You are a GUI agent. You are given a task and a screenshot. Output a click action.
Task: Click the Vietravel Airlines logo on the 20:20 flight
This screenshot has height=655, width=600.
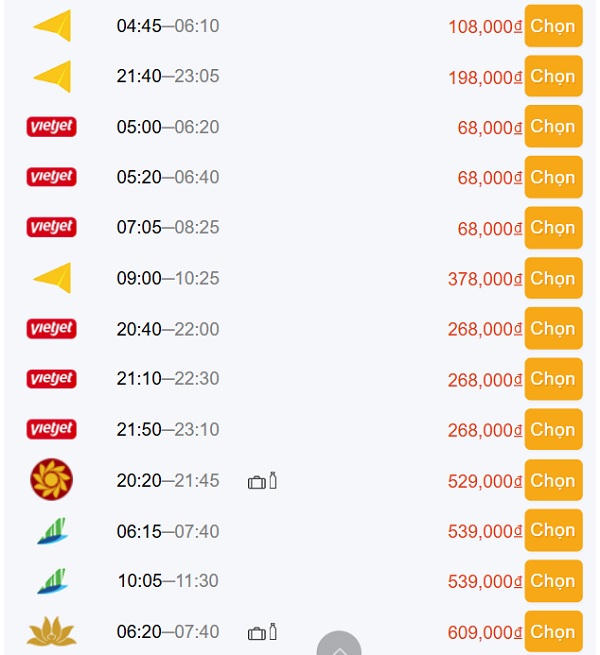51,480
